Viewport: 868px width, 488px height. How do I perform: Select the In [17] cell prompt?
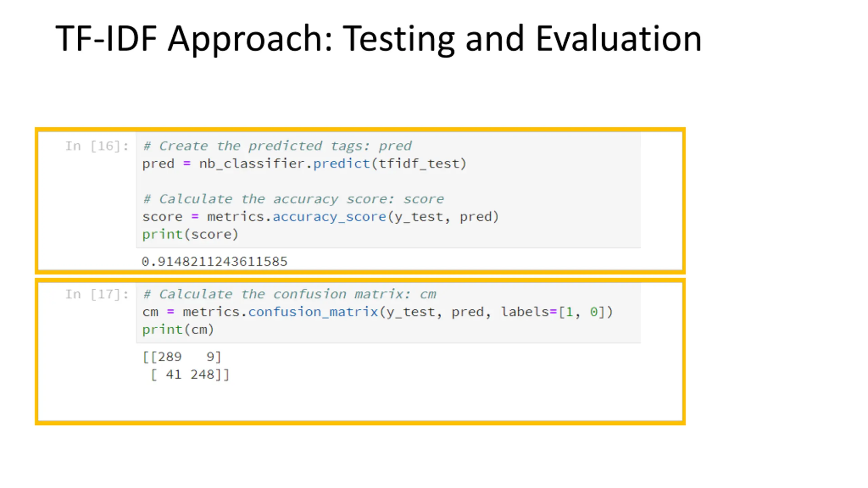click(97, 294)
